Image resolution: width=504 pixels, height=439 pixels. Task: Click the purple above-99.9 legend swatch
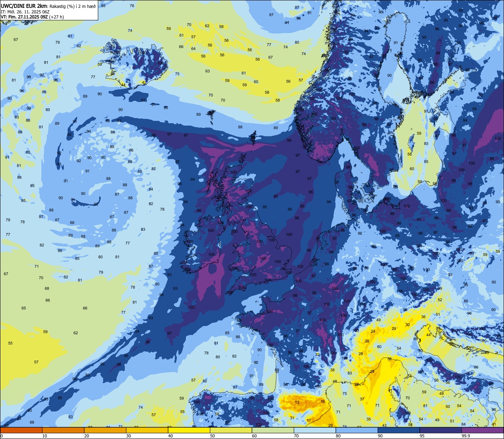coord(482,430)
